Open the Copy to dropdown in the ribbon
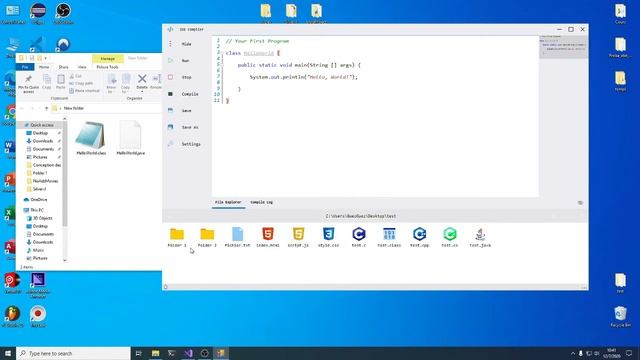The width and height of the screenshot is (640, 360). pyautogui.click(x=126, y=83)
